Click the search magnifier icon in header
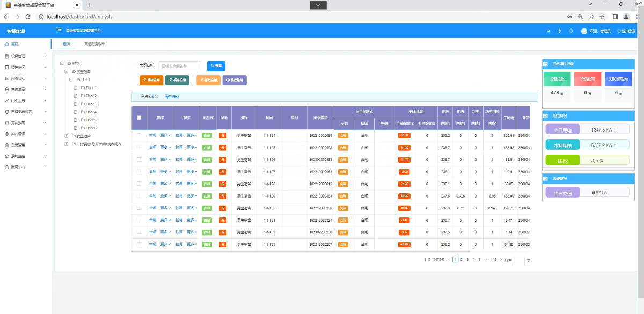644x314 pixels. click(x=548, y=31)
